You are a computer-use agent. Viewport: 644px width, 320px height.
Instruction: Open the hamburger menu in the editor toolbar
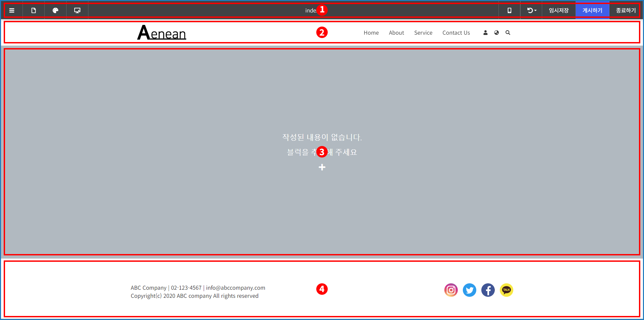click(x=12, y=10)
